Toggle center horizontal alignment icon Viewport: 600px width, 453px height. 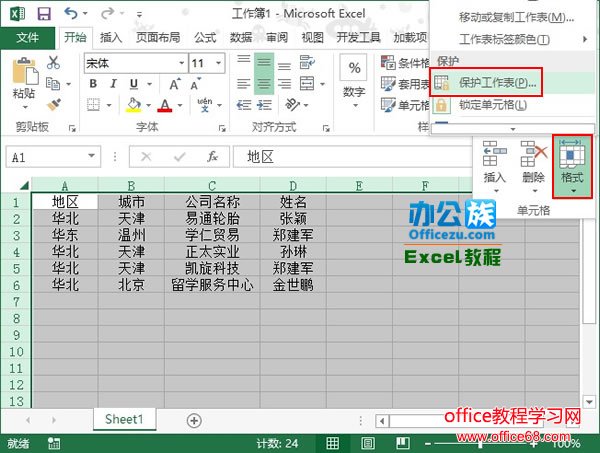pos(264,83)
